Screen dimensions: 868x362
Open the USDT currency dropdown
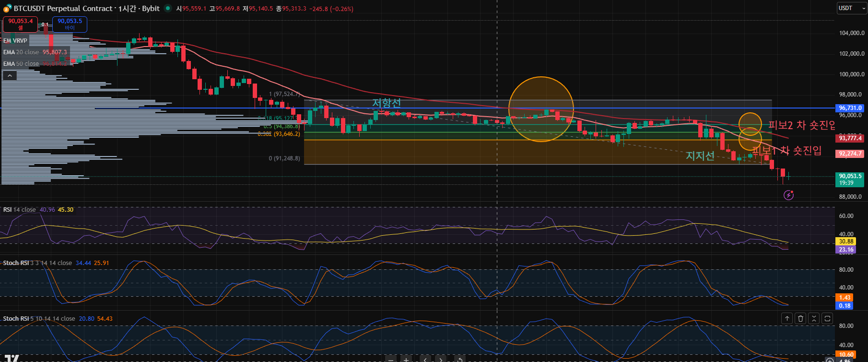(x=852, y=8)
